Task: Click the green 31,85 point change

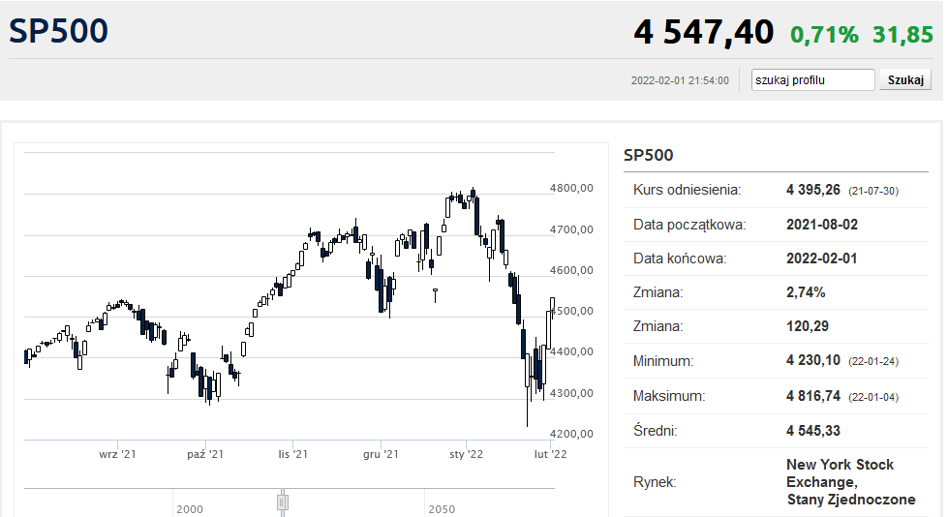Action: (x=902, y=35)
